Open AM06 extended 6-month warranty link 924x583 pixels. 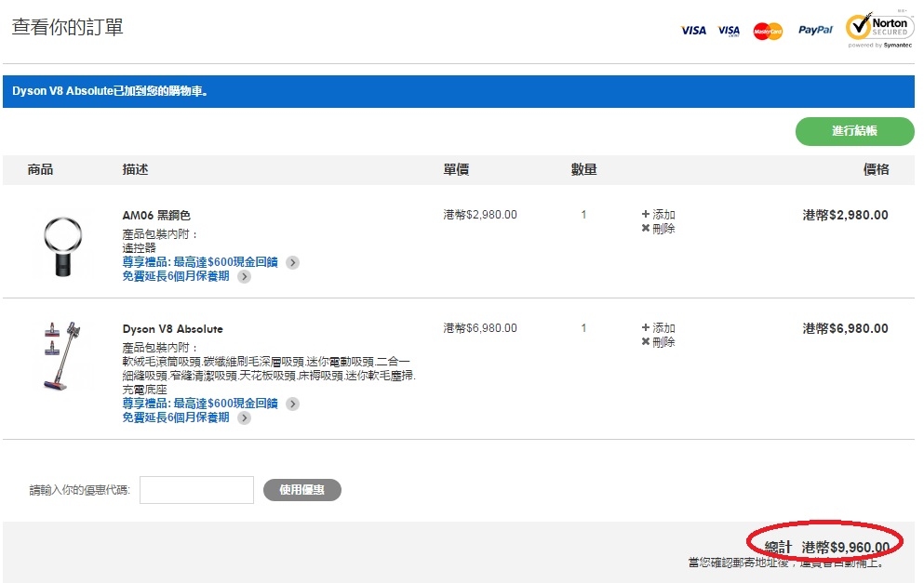tap(176, 276)
